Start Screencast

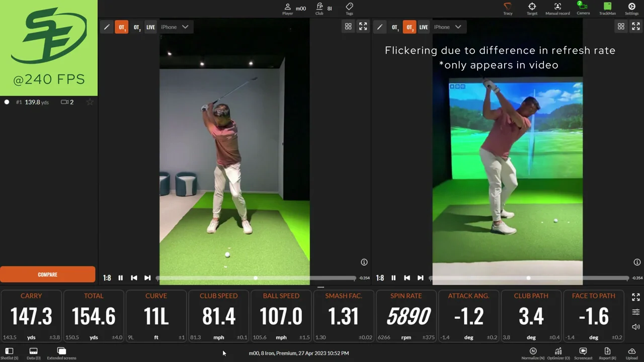(x=583, y=353)
